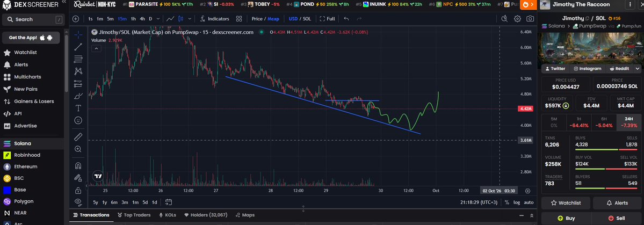Select the crosshair cursor tool
The height and width of the screenshot is (225, 644).
(x=78, y=34)
